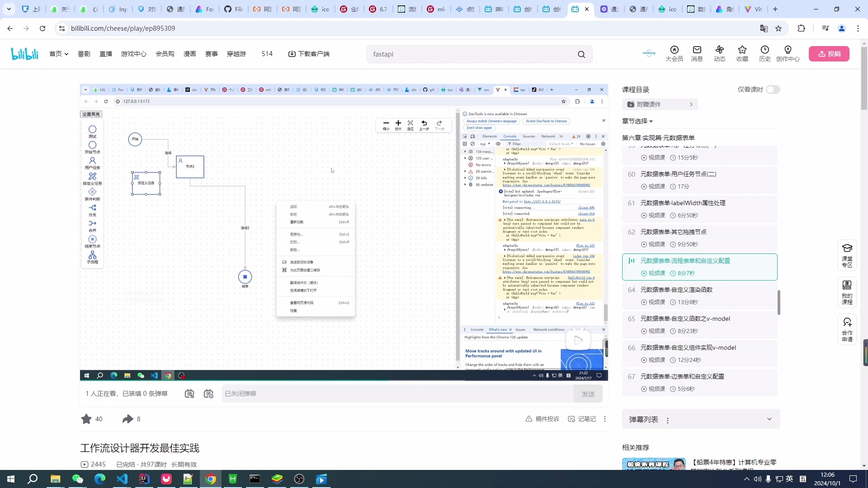The height and width of the screenshot is (488, 868).
Task: Click the share arrow icon below video
Action: 127,419
